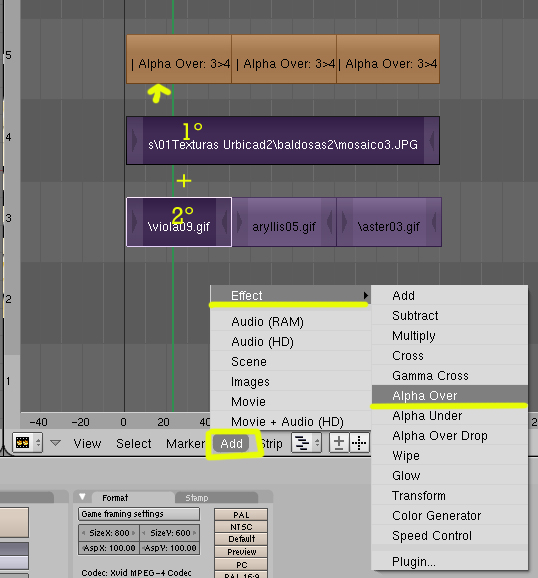Switch to the Format tab

click(115, 498)
